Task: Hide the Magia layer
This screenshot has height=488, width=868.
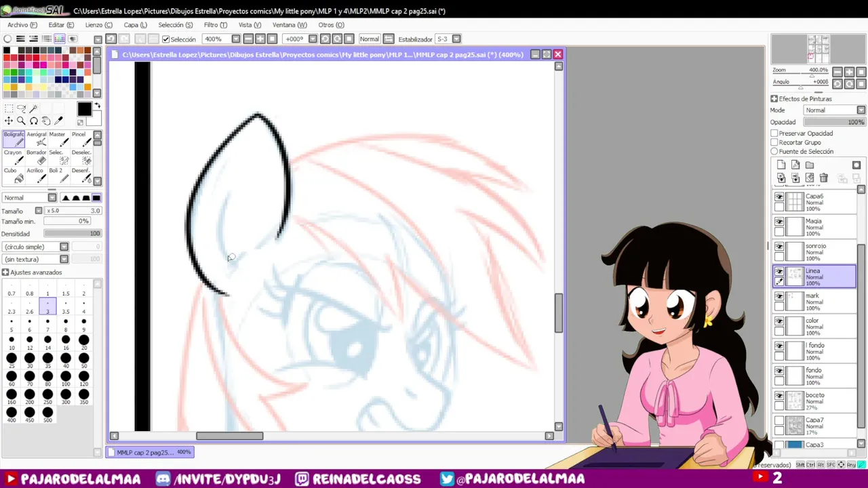Action: 779,222
